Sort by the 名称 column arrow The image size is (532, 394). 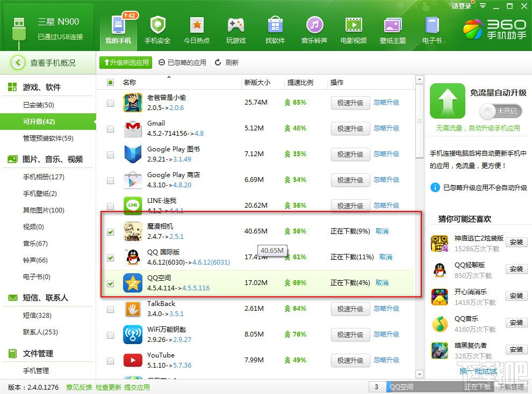coord(169,77)
